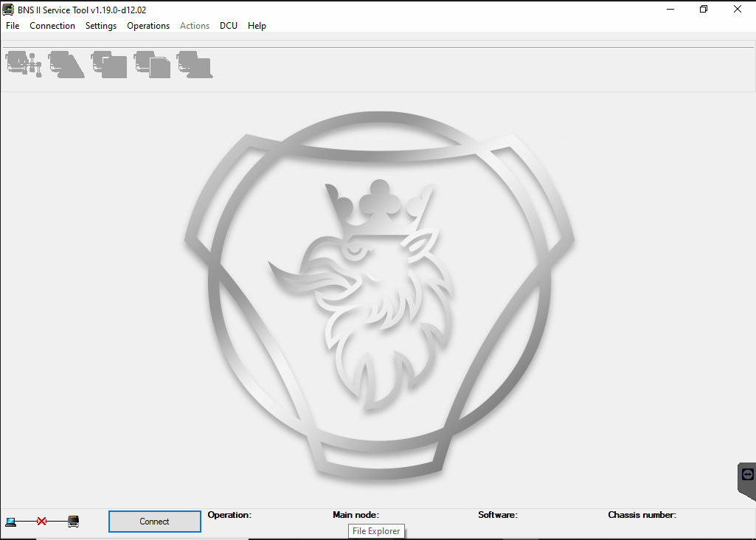This screenshot has width=756, height=540.
Task: Click the bus network diagram toolbar icon
Action: [x=24, y=64]
